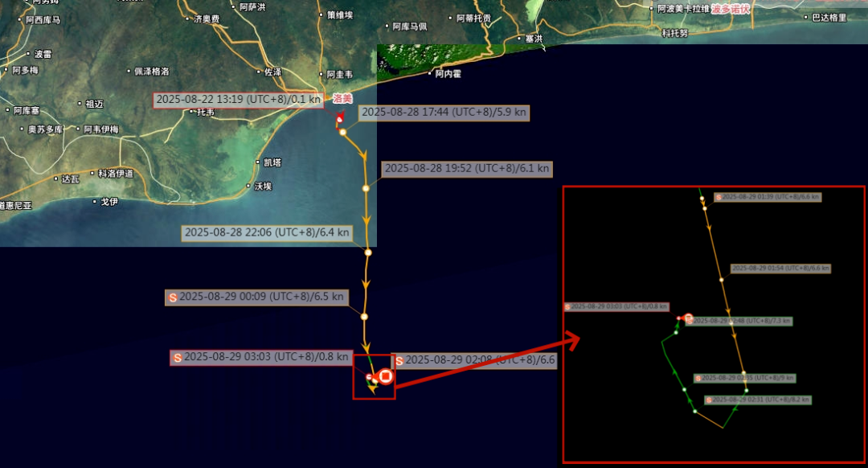Click inset label 2025-08-29 01:54 /6.6 kn
Screen dimensions: 868x468
point(780,269)
